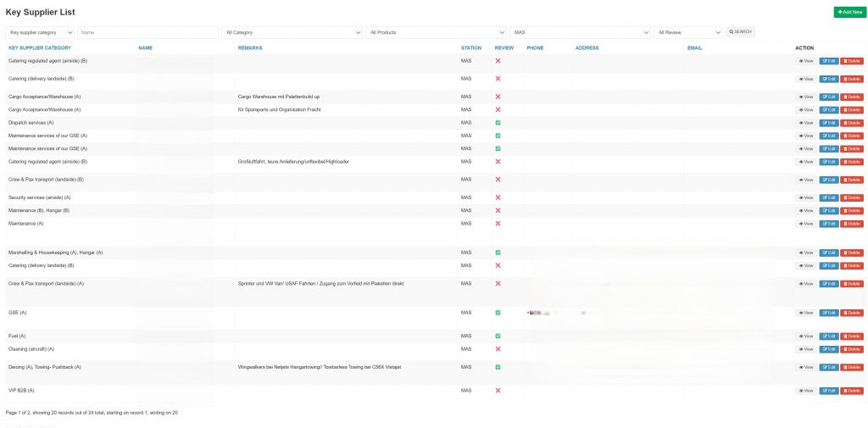Edit the Maintenance (A) supplier row
This screenshot has width=868, height=428.
(x=828, y=224)
